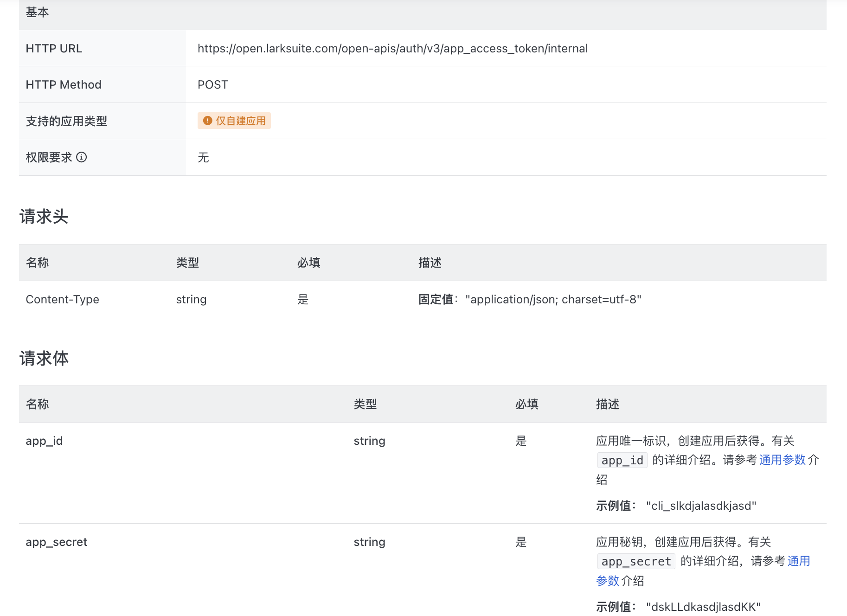The height and width of the screenshot is (616, 847).
Task: Click the 仅自建应用 badge text
Action: pos(240,121)
